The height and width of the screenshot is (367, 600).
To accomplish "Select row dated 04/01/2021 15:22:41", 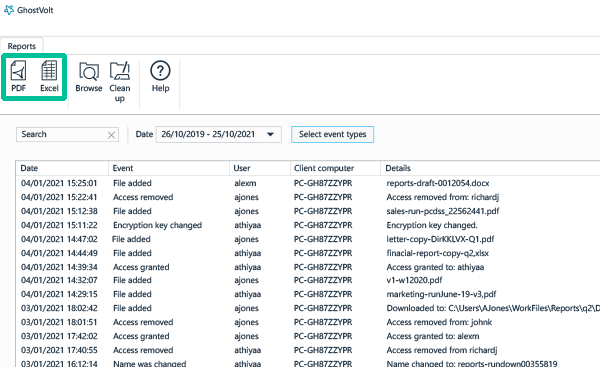I will tap(308, 197).
